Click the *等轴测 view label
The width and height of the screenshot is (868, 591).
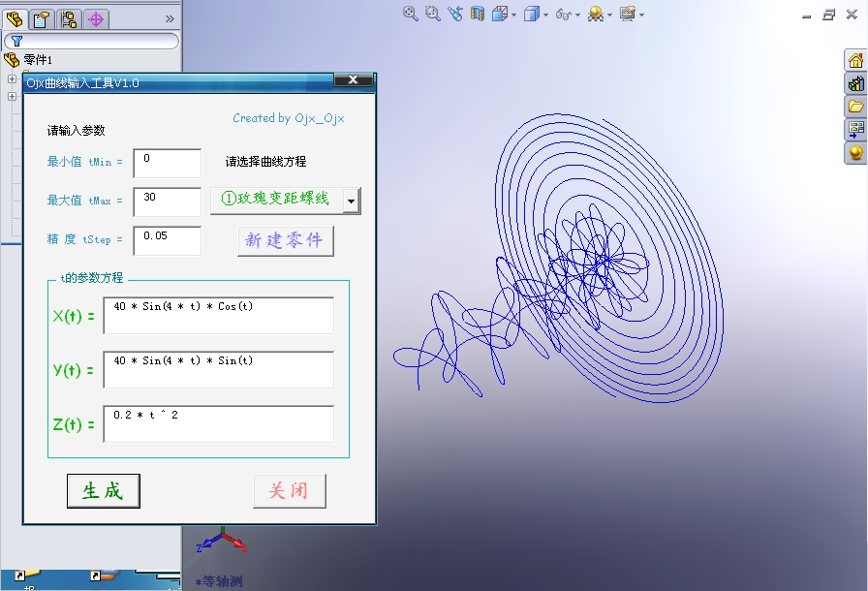[x=219, y=581]
